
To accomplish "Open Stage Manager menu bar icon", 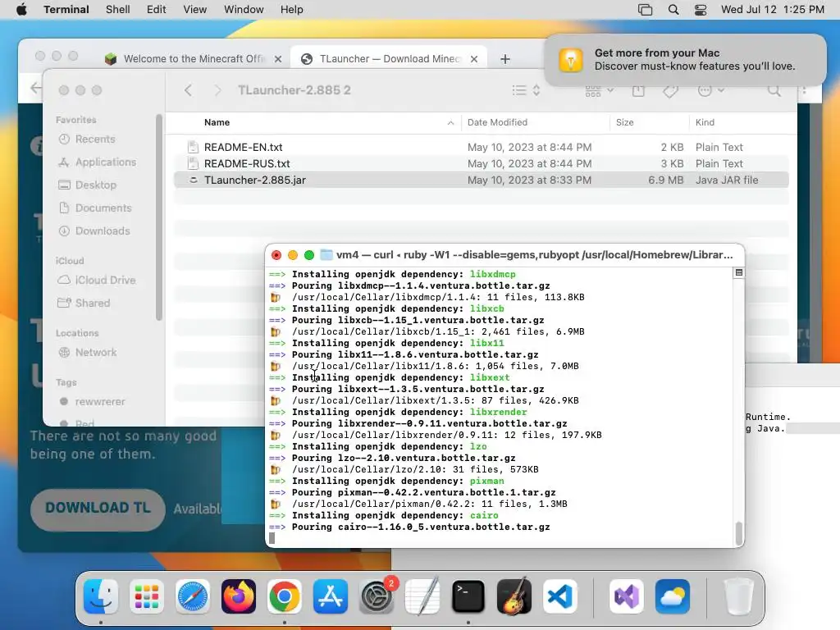I will click(645, 10).
